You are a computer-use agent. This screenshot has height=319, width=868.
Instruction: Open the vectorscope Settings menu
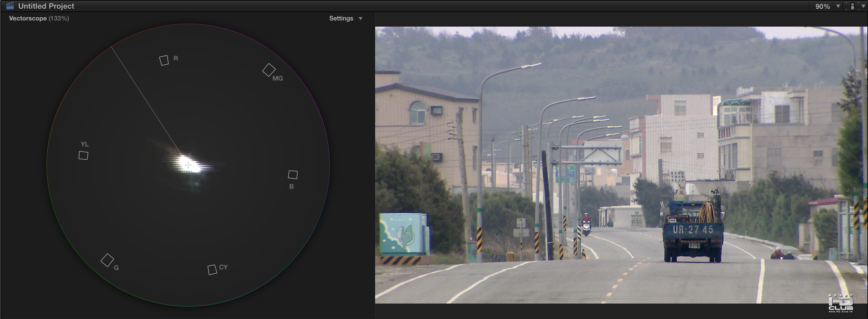(x=341, y=19)
